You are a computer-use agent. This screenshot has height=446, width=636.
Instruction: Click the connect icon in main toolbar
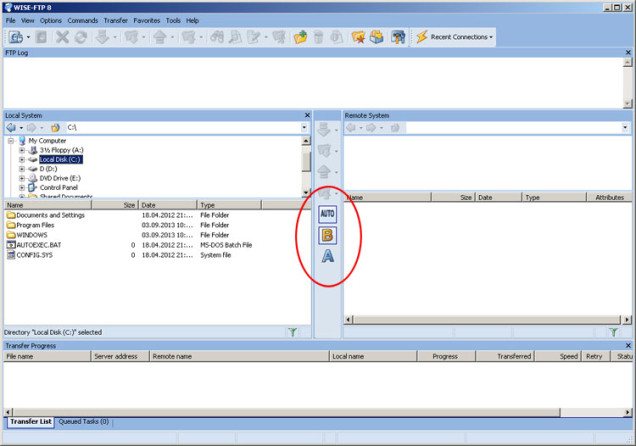point(16,37)
